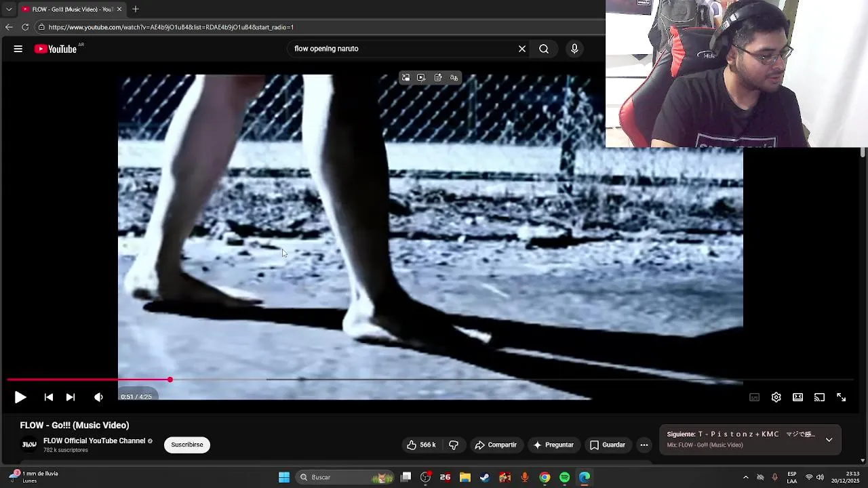Mute the player volume

point(98,397)
